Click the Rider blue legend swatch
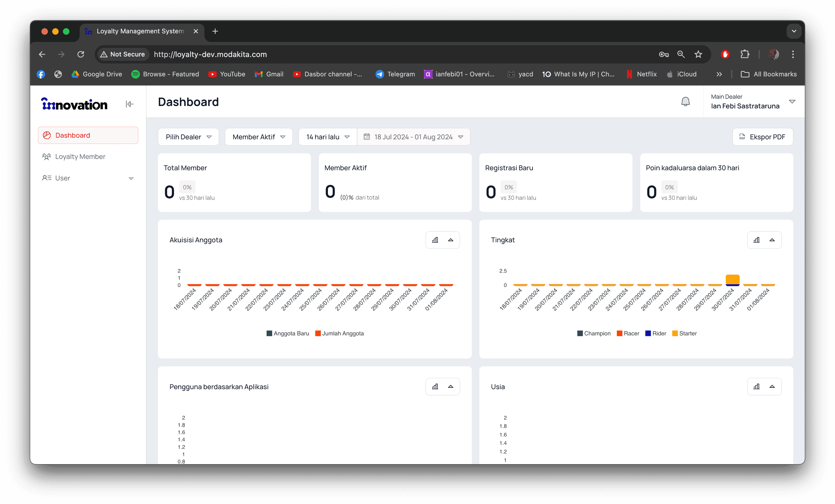Screen dimensions: 835x504 648,333
